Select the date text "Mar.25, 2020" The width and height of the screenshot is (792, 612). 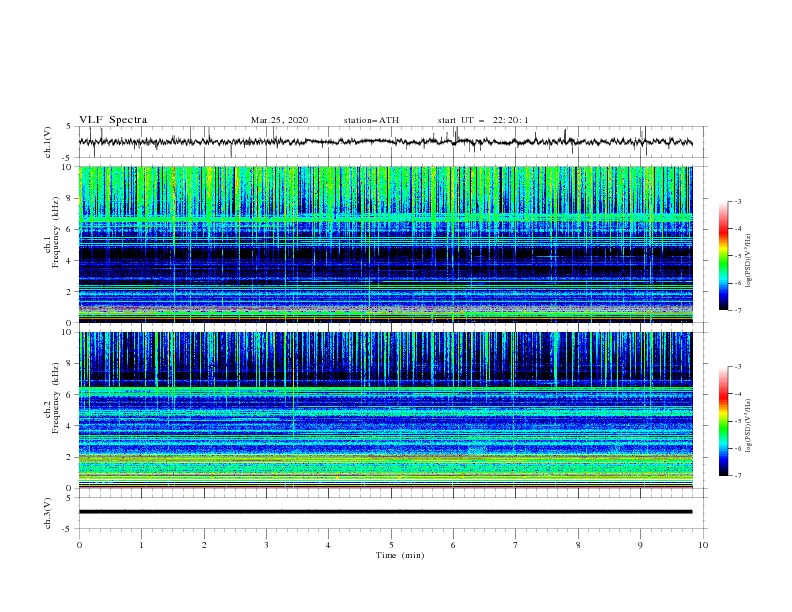coord(279,120)
